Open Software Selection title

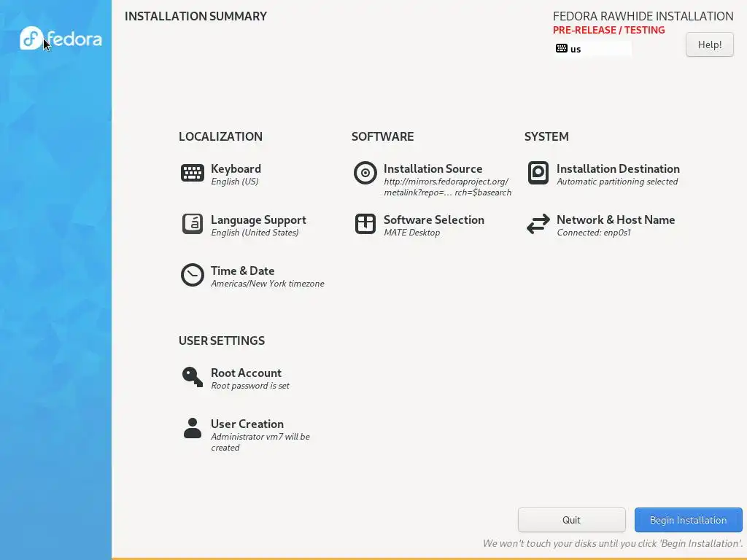pyautogui.click(x=434, y=219)
